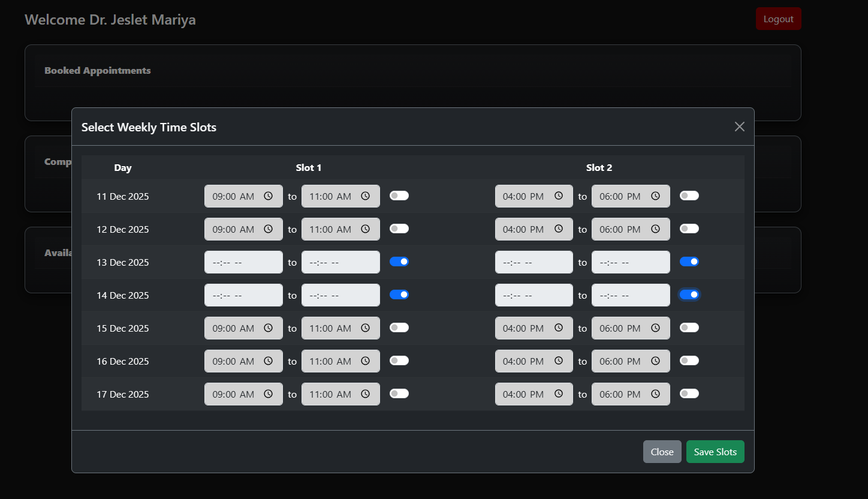Select clock icon of 16 Dec Slot 2 start time
Image resolution: width=868 pixels, height=499 pixels.
point(559,361)
